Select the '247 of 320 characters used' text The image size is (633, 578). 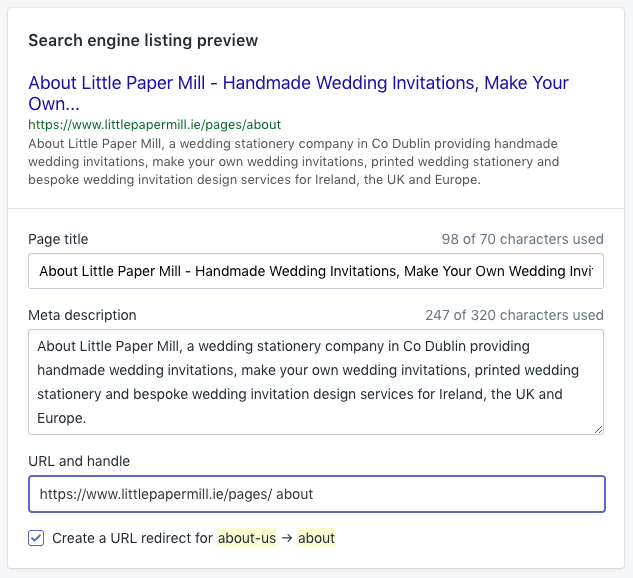[514, 315]
